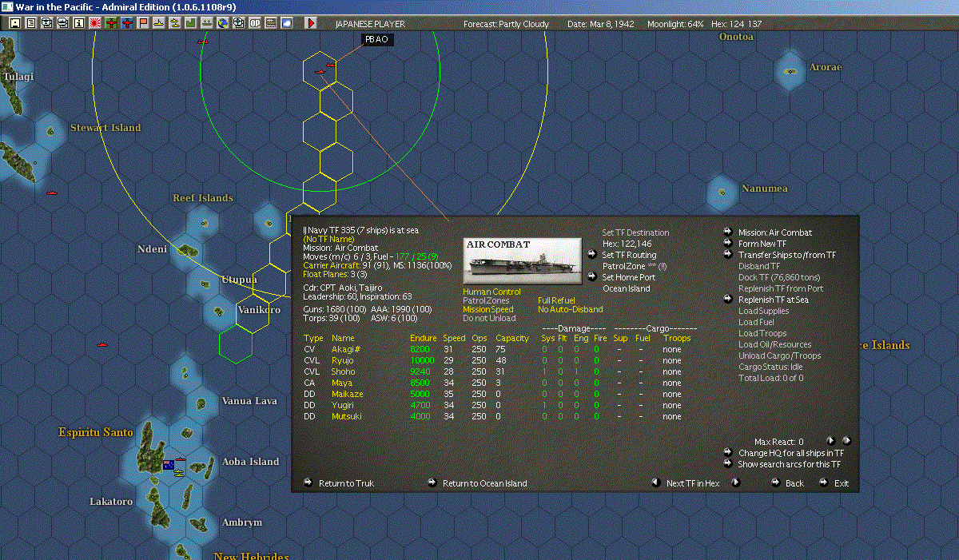The image size is (959, 560).
Task: Click Carrier Aircraft: 91 (91) text
Action: click(x=343, y=265)
